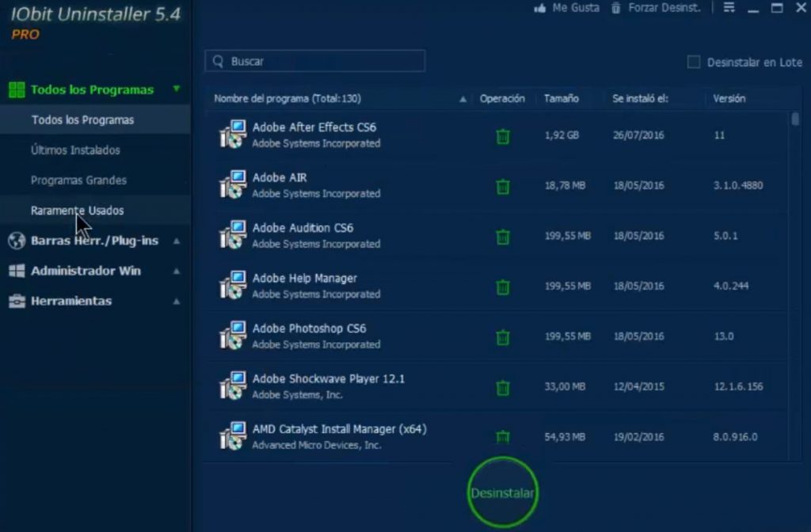Click the 33,00 MB size value
The width and height of the screenshot is (811, 532).
click(x=565, y=386)
